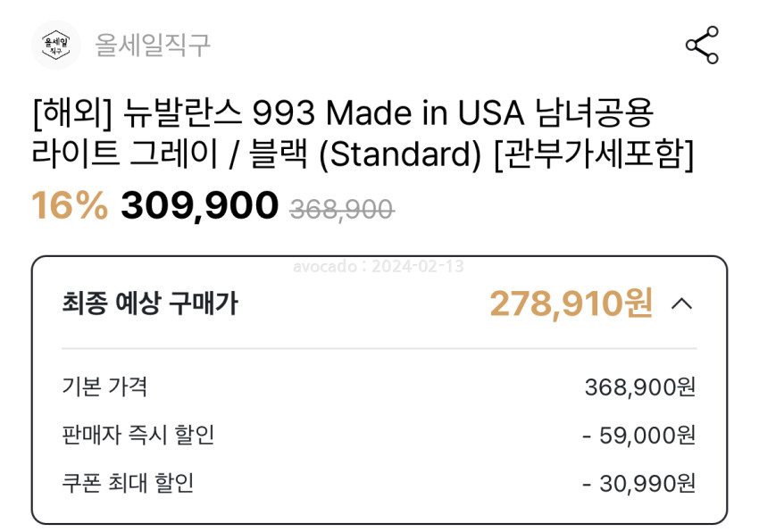Viewport: 759px width, 532px height.
Task: Click the share icon
Action: pyautogui.click(x=701, y=46)
